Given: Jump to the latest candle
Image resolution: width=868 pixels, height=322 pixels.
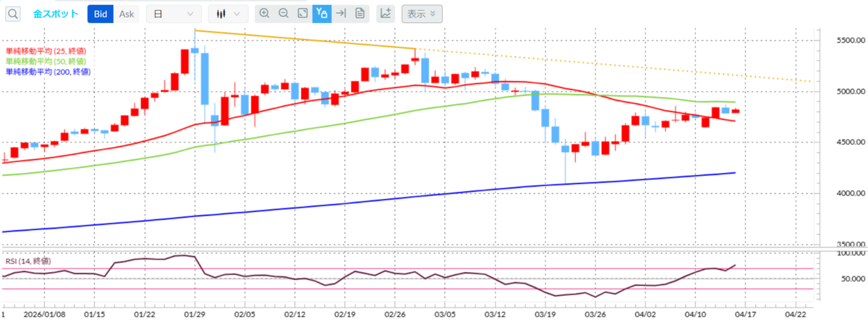Looking at the screenshot, I should tap(341, 14).
